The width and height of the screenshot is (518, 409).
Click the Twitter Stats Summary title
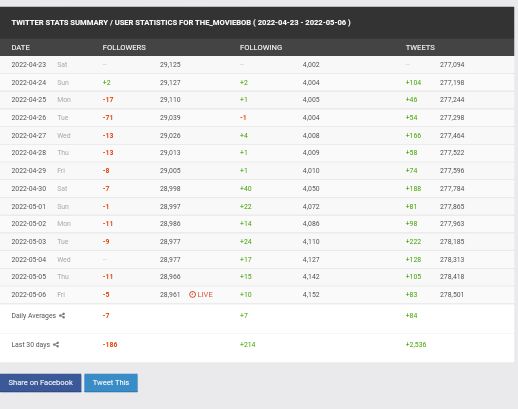point(181,23)
